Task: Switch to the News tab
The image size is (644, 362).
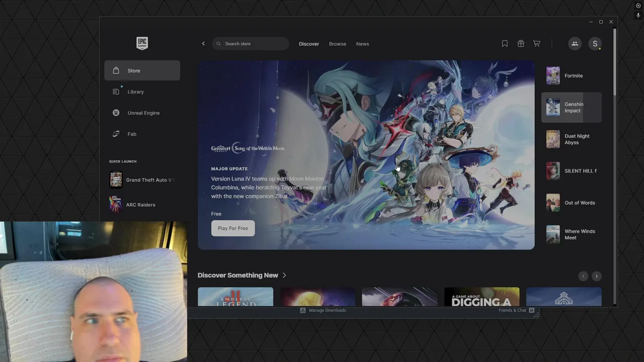Action: 363,44
